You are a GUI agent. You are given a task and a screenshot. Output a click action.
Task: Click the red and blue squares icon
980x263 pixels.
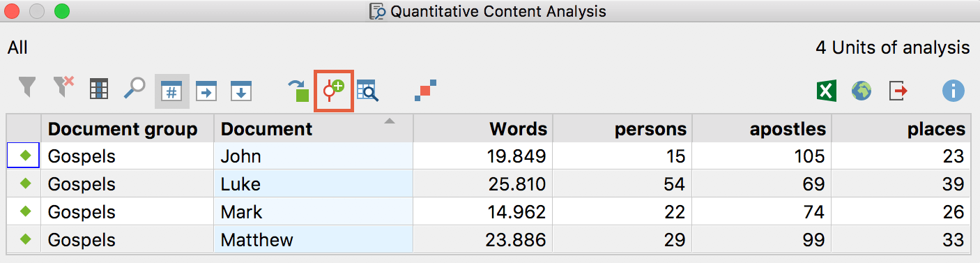(x=425, y=91)
